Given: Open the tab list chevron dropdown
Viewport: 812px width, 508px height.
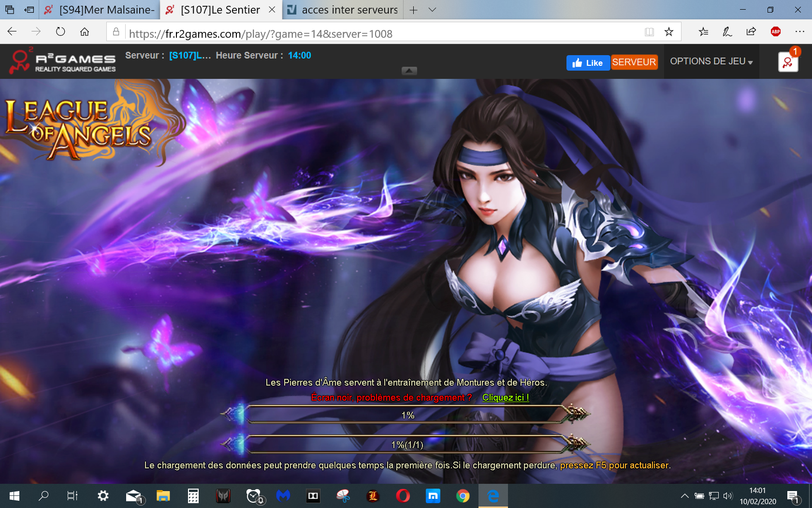Looking at the screenshot, I should [433, 10].
